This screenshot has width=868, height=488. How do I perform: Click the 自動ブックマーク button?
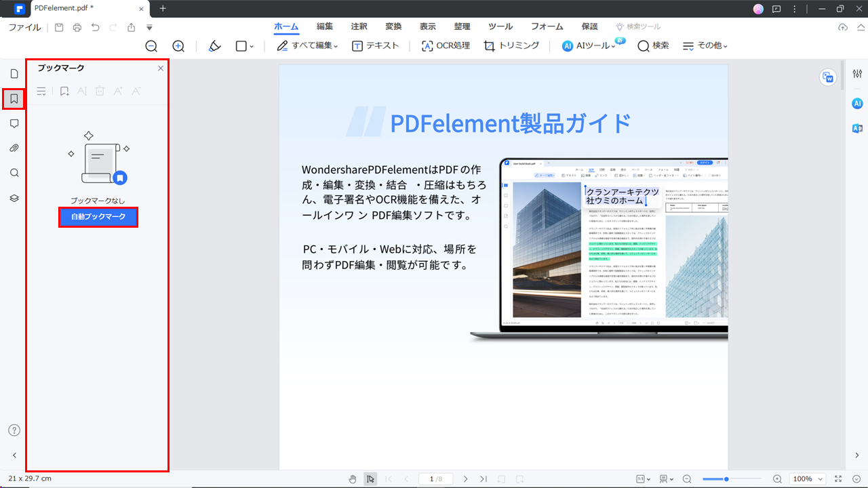(x=98, y=217)
